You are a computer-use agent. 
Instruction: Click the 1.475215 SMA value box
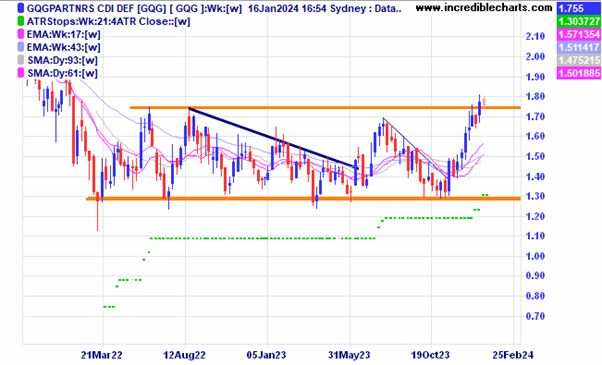(579, 60)
